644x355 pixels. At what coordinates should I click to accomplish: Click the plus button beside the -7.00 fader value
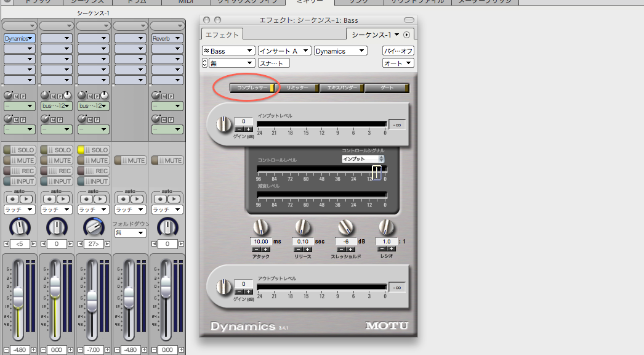(107, 349)
